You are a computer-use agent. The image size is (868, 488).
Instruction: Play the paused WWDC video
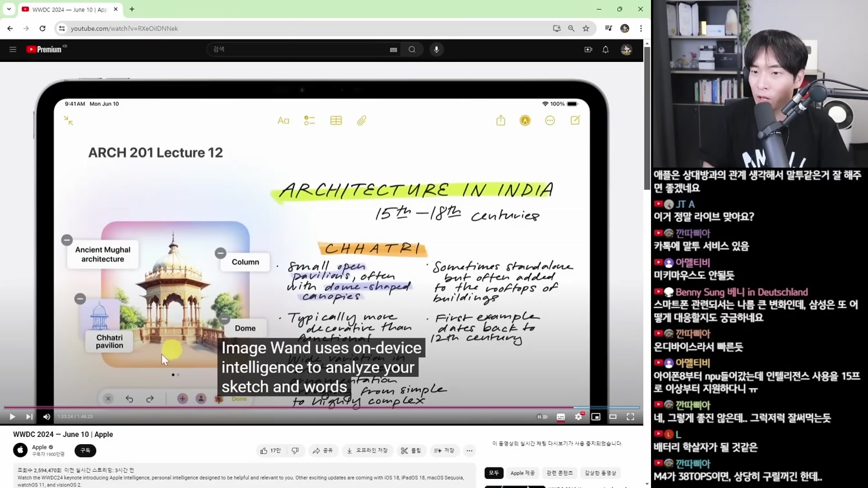pos(12,417)
